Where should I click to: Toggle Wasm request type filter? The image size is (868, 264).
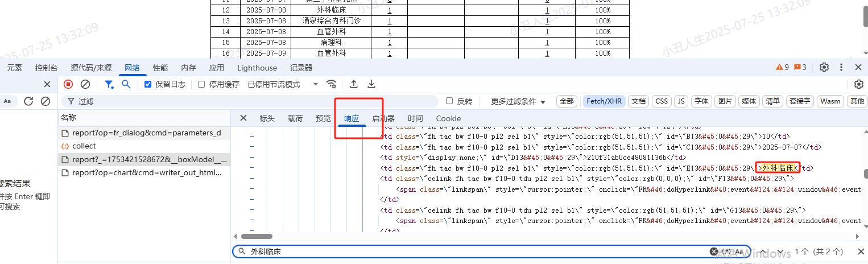pos(830,101)
